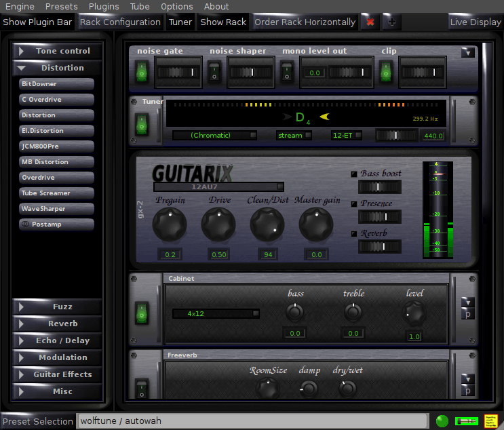The width and height of the screenshot is (504, 430).
Task: Click the Pregain knob
Action: (170, 224)
